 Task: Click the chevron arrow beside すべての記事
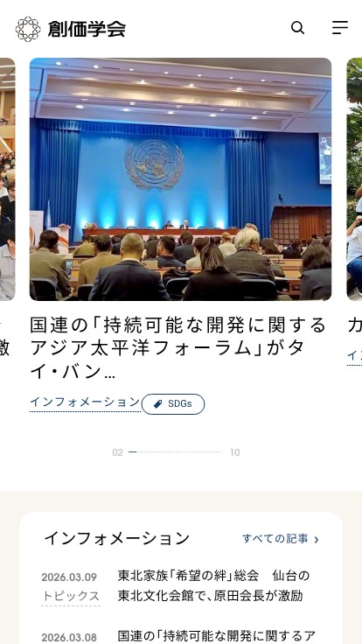316,539
